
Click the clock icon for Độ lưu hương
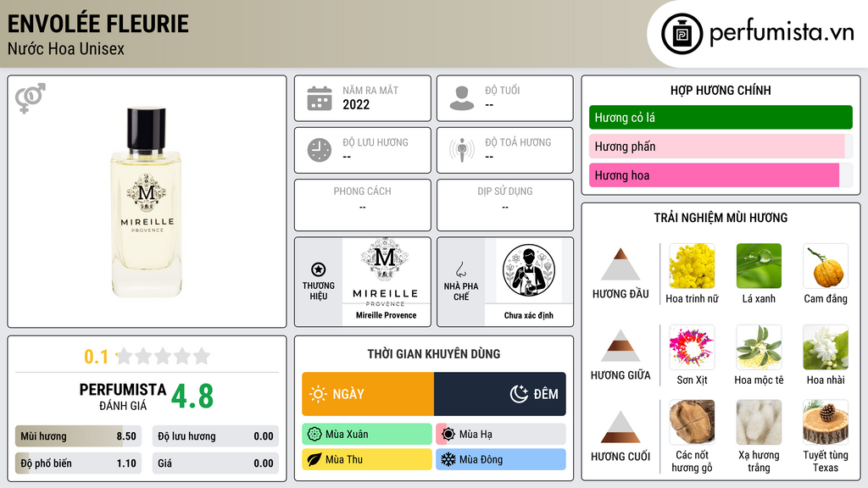click(x=320, y=151)
